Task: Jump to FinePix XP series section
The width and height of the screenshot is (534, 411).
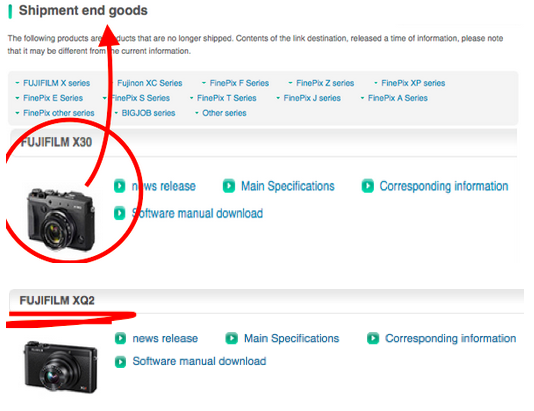Action: coord(413,83)
